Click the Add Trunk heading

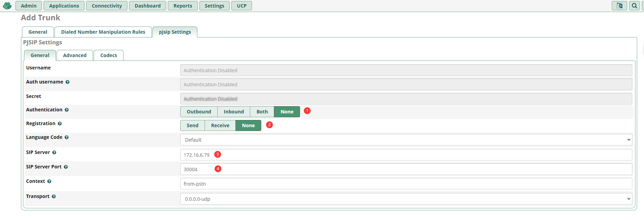(x=41, y=18)
